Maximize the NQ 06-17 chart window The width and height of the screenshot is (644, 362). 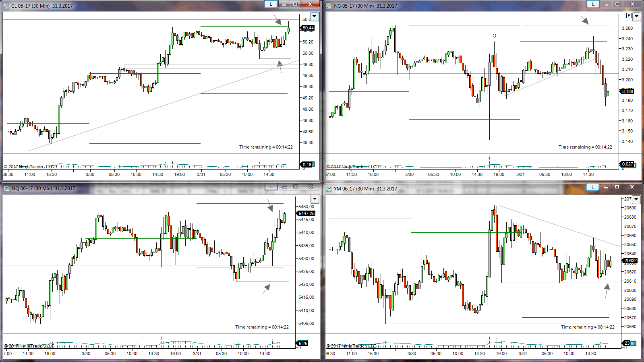pyautogui.click(x=296, y=186)
